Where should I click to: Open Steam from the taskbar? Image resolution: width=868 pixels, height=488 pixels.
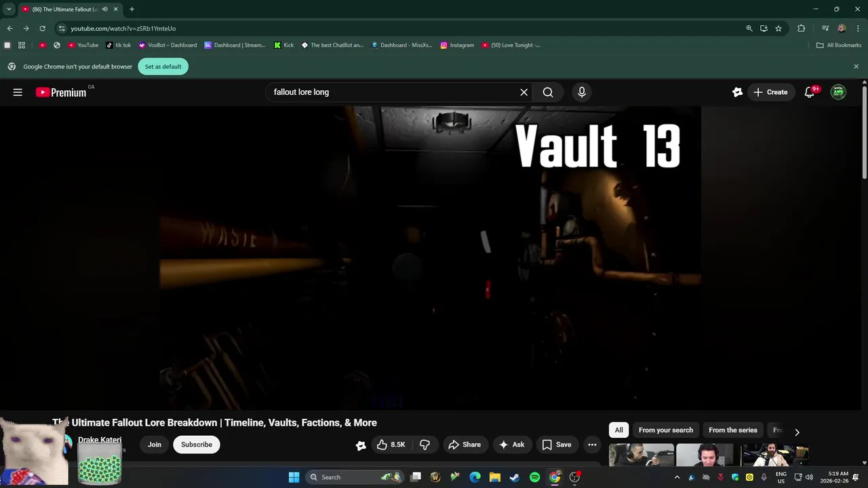(x=514, y=477)
